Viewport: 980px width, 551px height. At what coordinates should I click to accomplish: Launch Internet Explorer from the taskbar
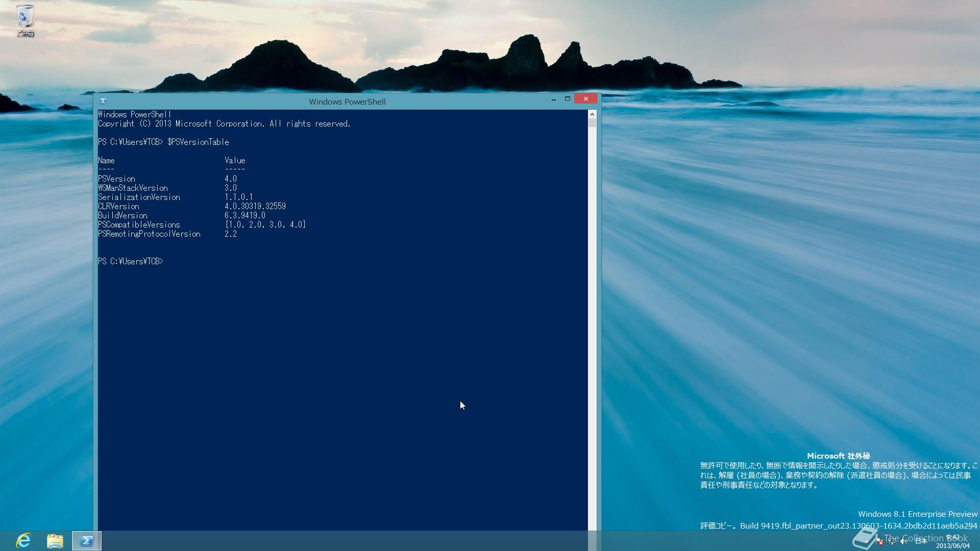[23, 541]
